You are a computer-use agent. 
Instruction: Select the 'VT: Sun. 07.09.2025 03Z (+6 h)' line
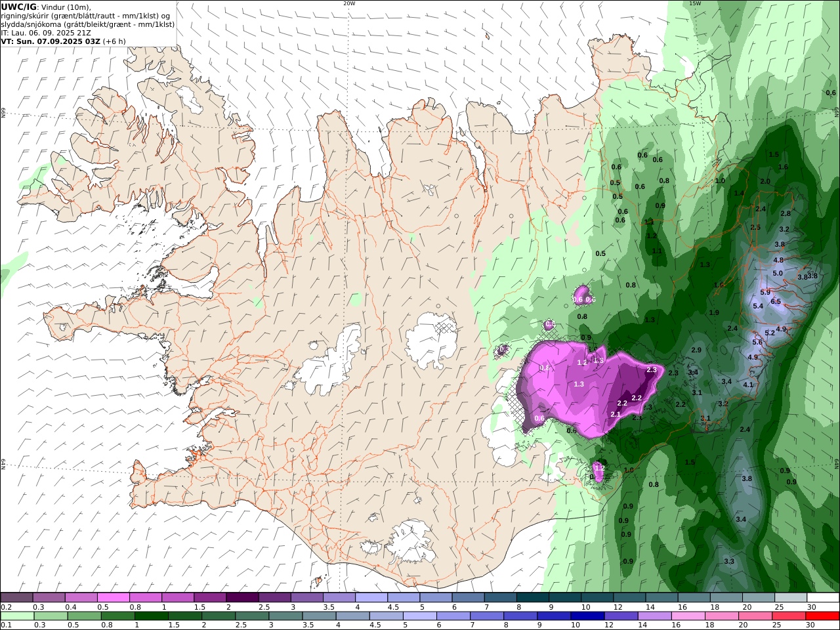tap(63, 41)
